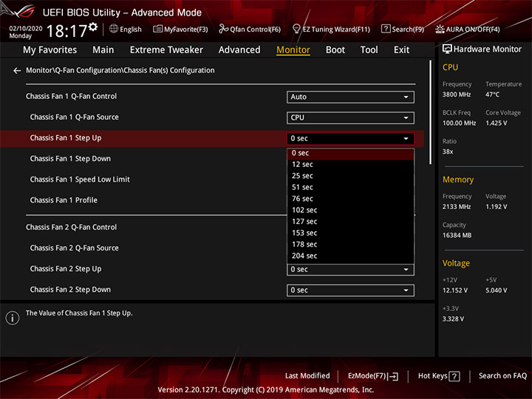Open Qfan Control(F6) fan icon

tap(223, 29)
